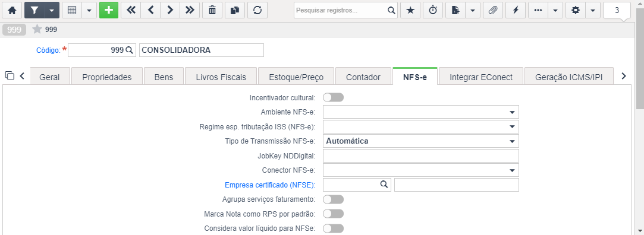Screen dimensions: 644x235
Task: Toggle Agrupa serviços faturamento switch
Action: (x=333, y=199)
